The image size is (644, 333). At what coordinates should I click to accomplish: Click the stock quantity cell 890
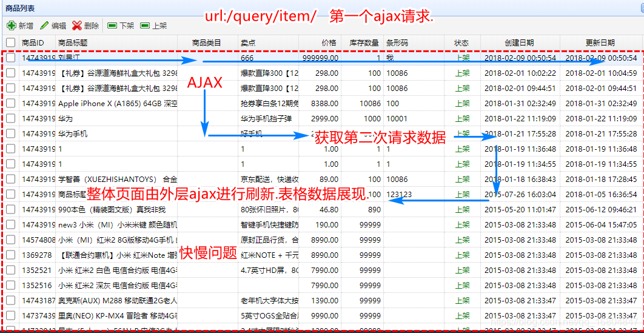pyautogui.click(x=374, y=210)
